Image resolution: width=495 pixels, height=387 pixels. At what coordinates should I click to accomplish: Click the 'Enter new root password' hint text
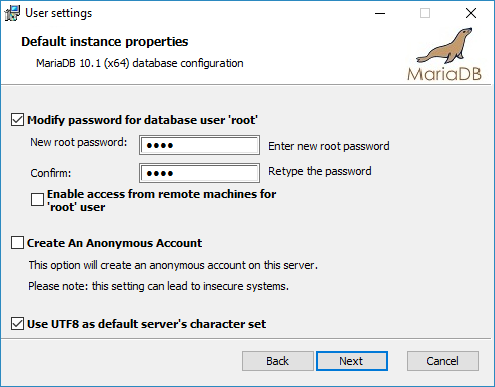[329, 146]
